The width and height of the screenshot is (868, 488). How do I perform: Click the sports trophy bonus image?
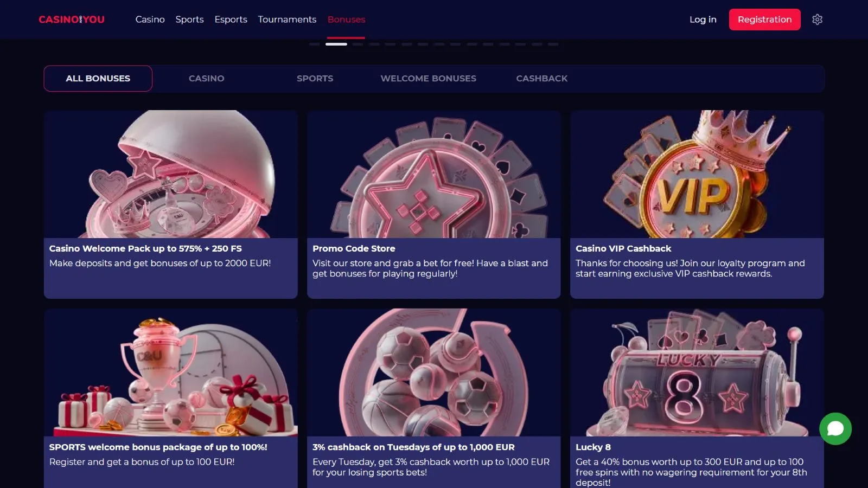171,373
